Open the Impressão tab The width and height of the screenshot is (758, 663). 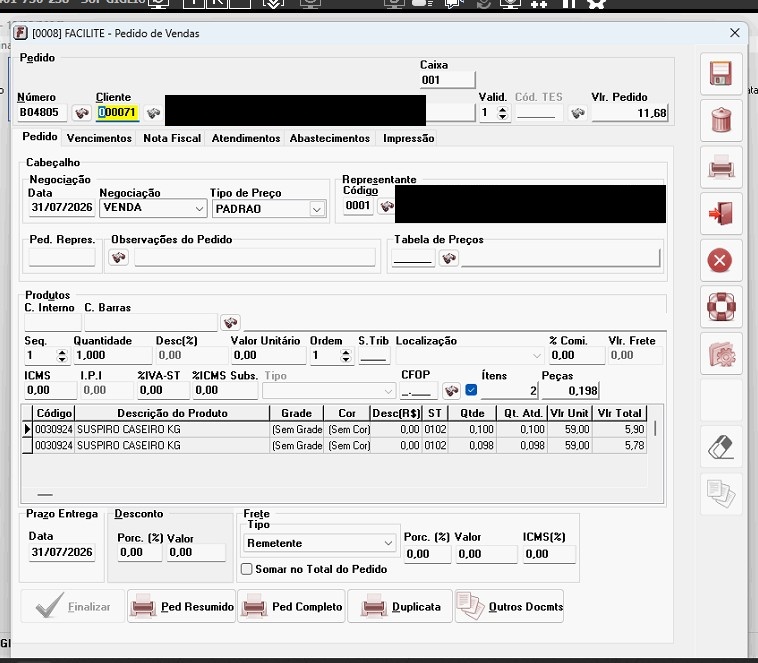(408, 138)
